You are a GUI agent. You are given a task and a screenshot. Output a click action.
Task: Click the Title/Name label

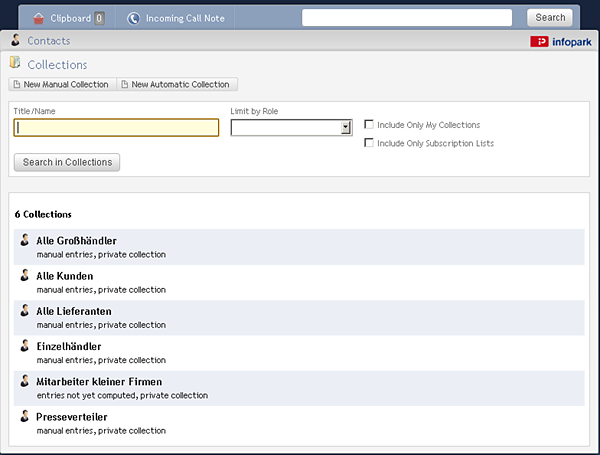pos(34,111)
